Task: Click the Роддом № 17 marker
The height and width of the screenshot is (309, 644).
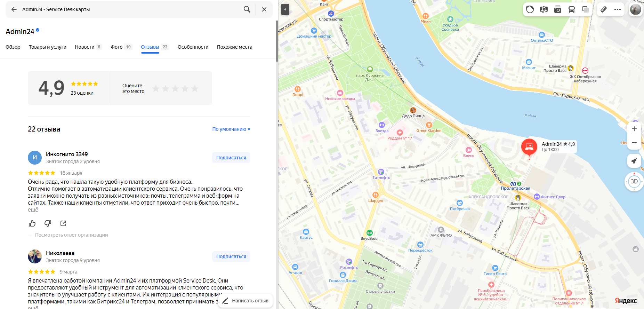Action: pyautogui.click(x=400, y=133)
